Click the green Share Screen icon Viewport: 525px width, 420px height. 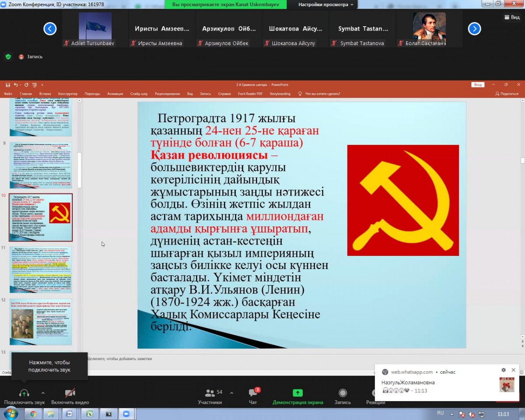click(x=297, y=393)
